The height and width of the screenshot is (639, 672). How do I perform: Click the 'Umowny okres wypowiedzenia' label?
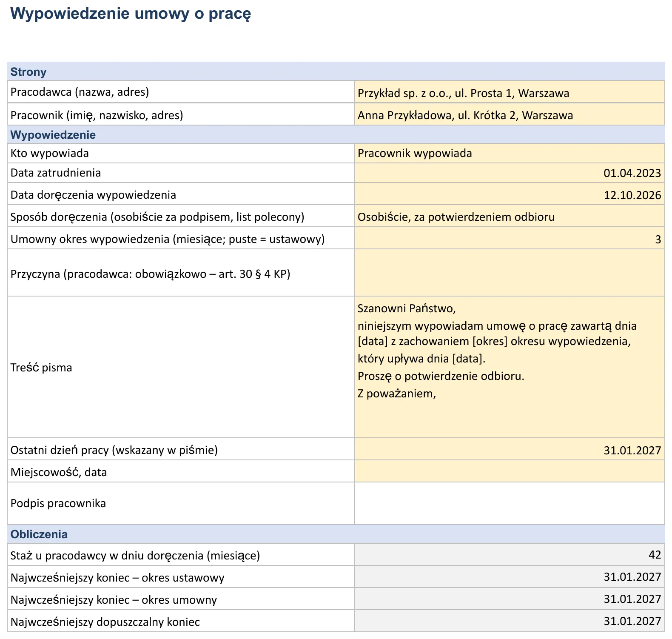point(168,239)
